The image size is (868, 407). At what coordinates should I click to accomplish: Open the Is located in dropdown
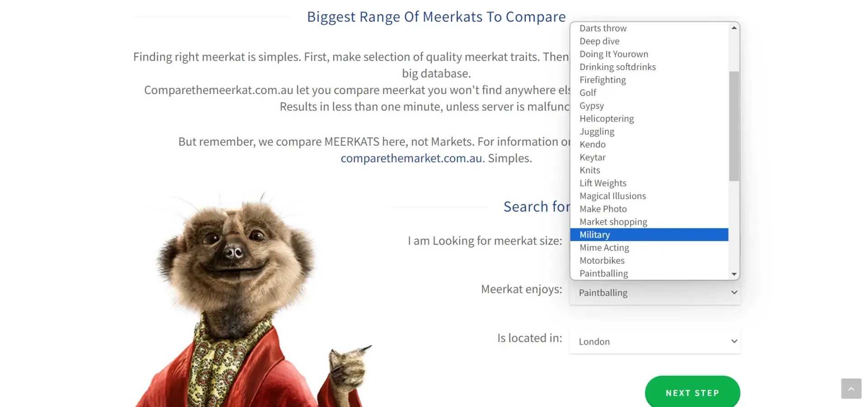[654, 341]
